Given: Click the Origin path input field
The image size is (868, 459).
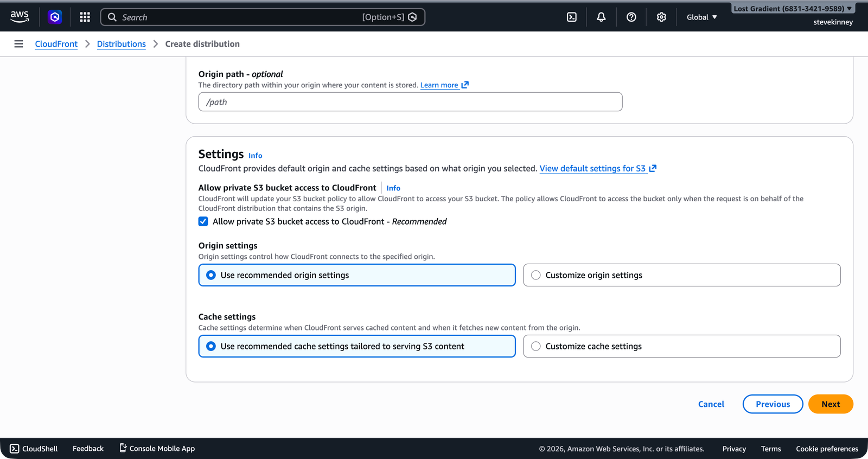Looking at the screenshot, I should click(x=410, y=102).
